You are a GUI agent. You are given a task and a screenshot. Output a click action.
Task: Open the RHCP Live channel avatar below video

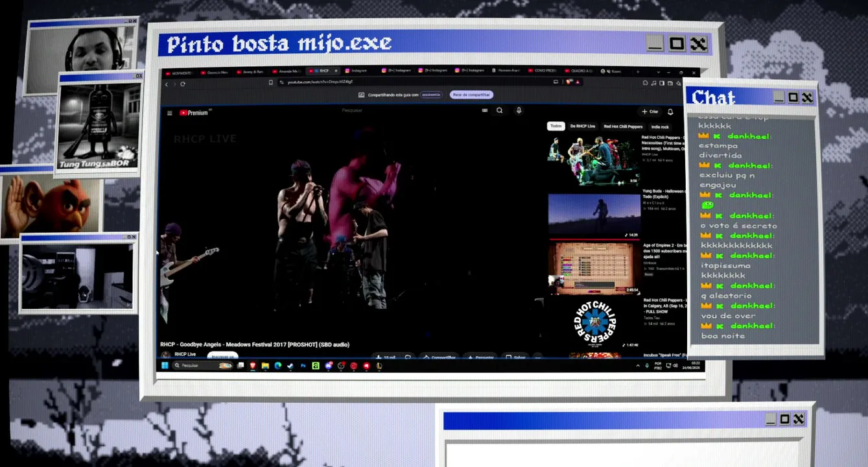166,355
